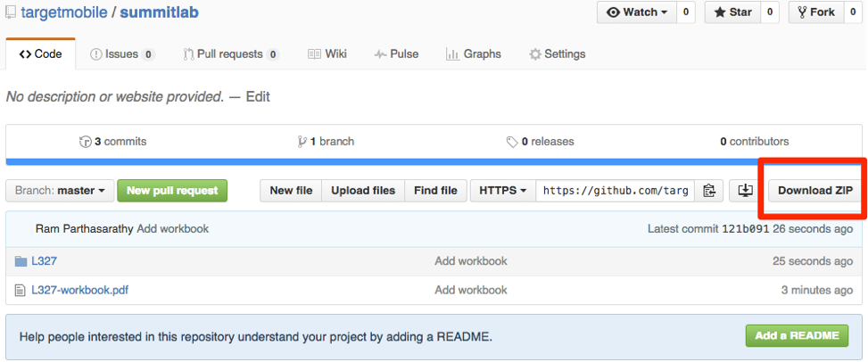Open the summitlab repository link
This screenshot has width=868, height=362.
pyautogui.click(x=159, y=12)
